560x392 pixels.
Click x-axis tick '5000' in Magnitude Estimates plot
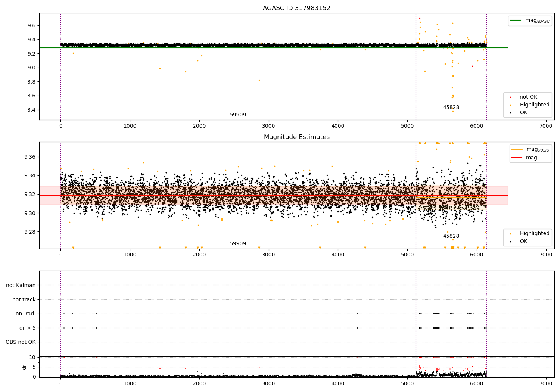point(407,255)
